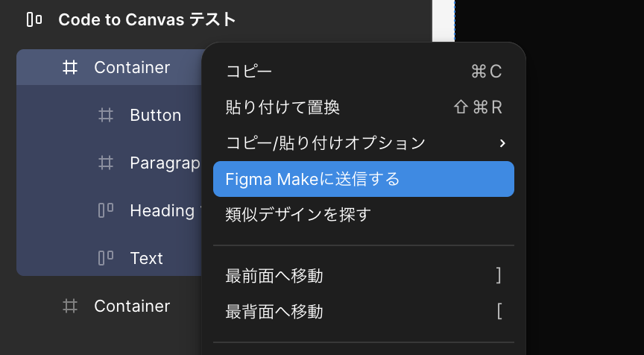Click the Paragraph layer frame icon
This screenshot has width=644, height=355.
coord(106,163)
